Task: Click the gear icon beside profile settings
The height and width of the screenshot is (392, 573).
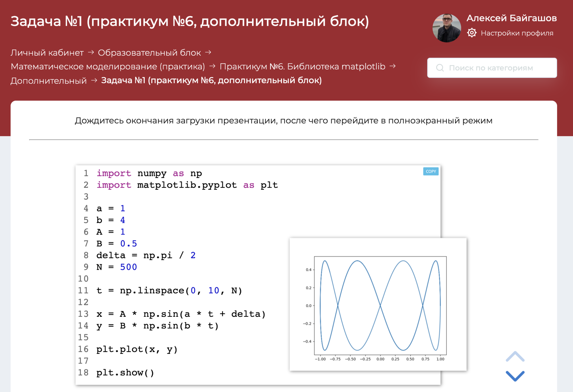Action: (472, 33)
